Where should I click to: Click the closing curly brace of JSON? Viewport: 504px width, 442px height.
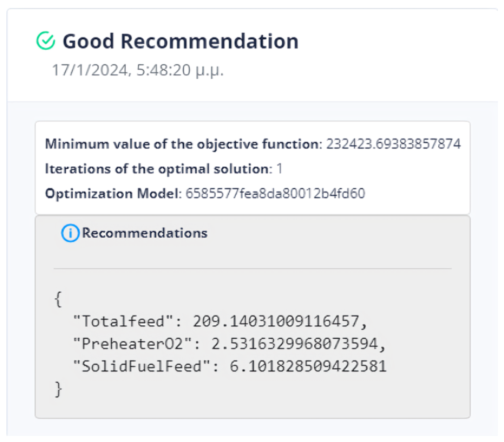(58, 389)
